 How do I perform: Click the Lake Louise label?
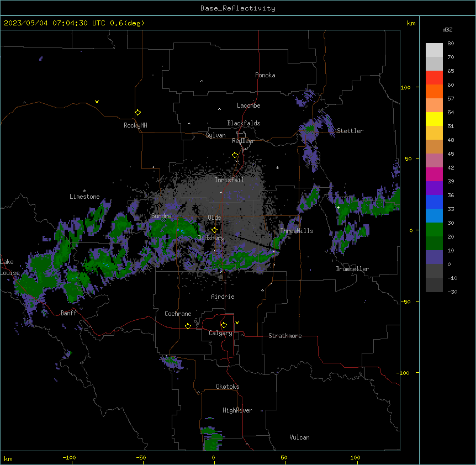point(9,267)
